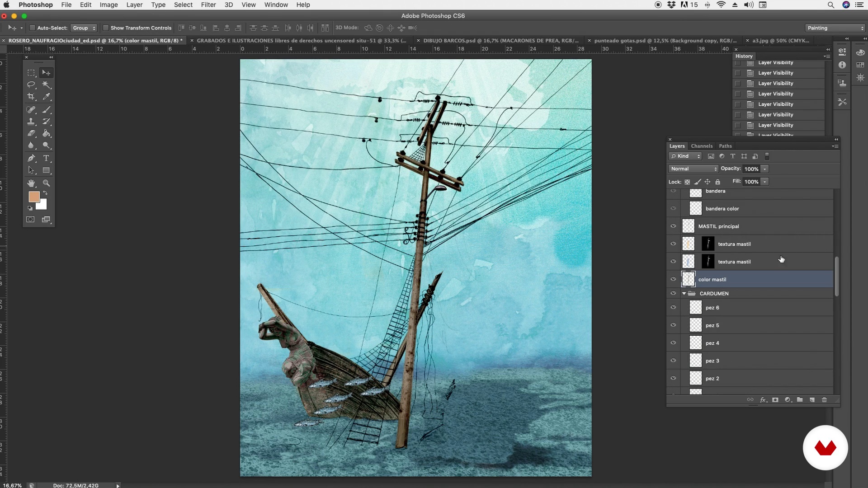The width and height of the screenshot is (868, 488).
Task: Enable Show Transform Controls checkbox
Action: [106, 28]
